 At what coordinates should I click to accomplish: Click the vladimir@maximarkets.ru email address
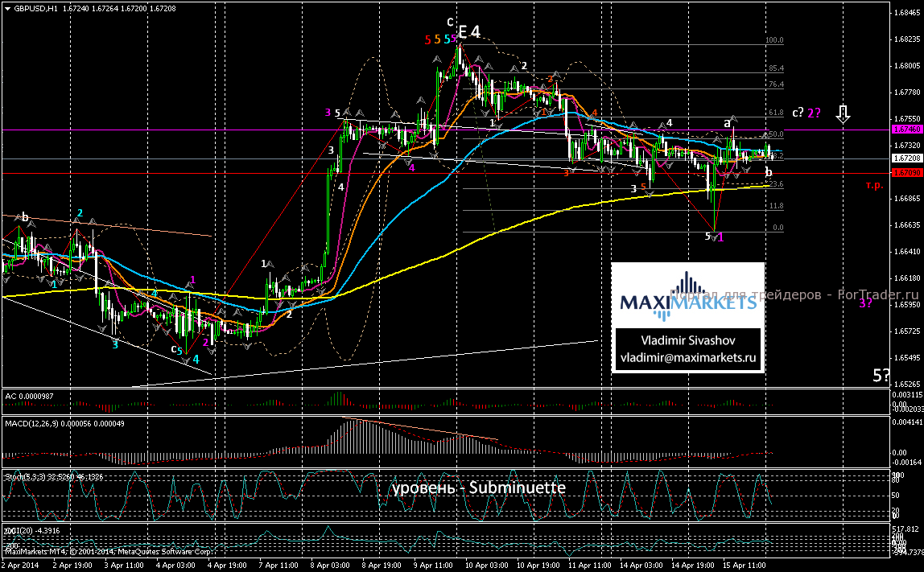688,356
